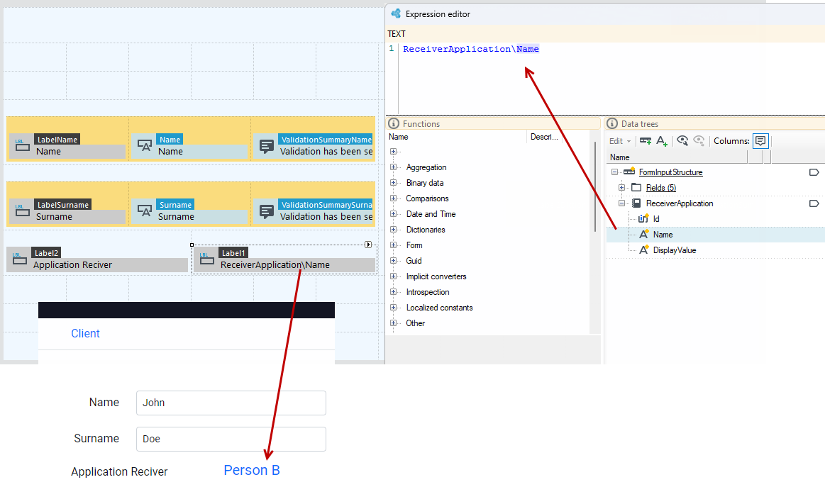The image size is (825, 504).
Task: Click the ReceiverApplication dictionary icon
Action: click(x=636, y=203)
